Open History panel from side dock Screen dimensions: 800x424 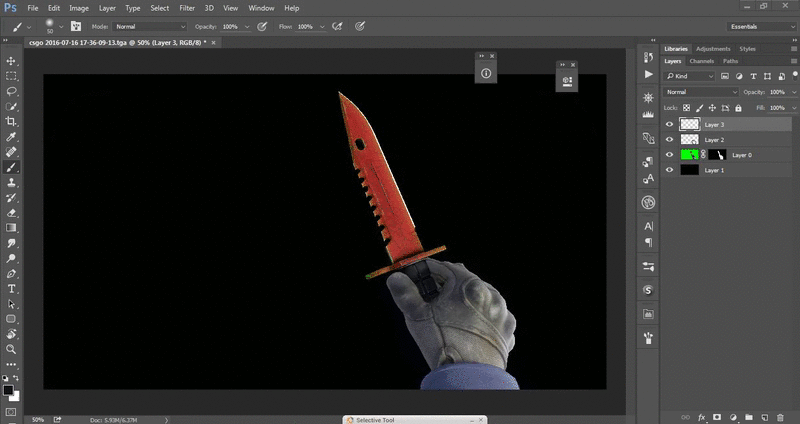648,57
